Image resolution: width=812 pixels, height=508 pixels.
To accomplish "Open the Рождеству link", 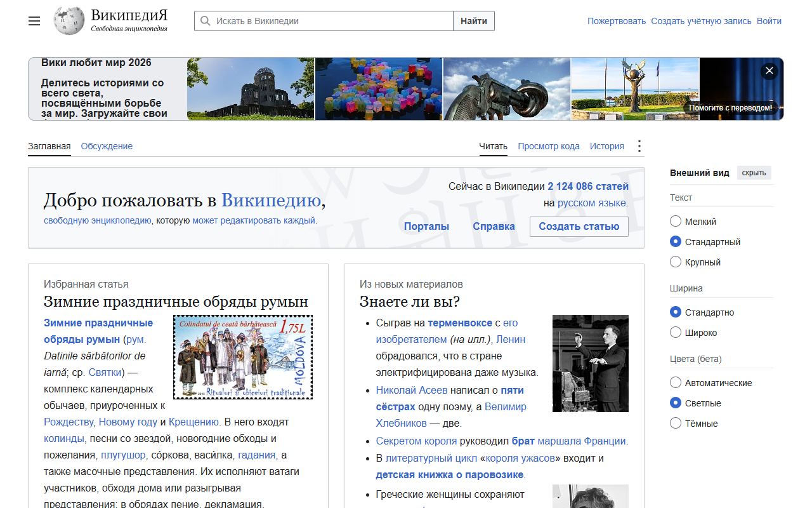I will point(69,422).
